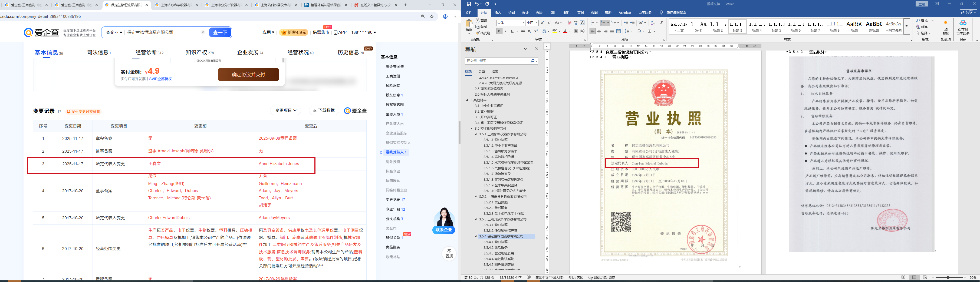The image size is (980, 282).
Task: Open the 变更项目 filter dropdown
Action: click(x=286, y=110)
